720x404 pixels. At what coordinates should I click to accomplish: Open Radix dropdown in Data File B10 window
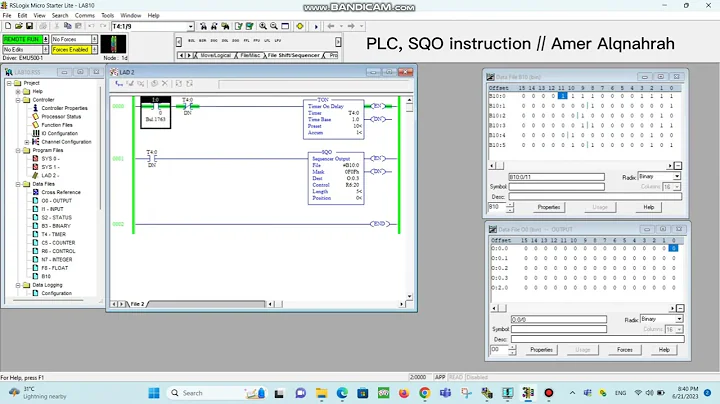pos(677,177)
